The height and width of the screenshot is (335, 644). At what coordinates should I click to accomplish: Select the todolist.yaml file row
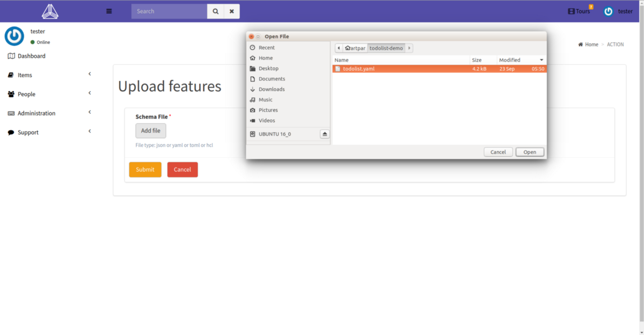click(439, 69)
